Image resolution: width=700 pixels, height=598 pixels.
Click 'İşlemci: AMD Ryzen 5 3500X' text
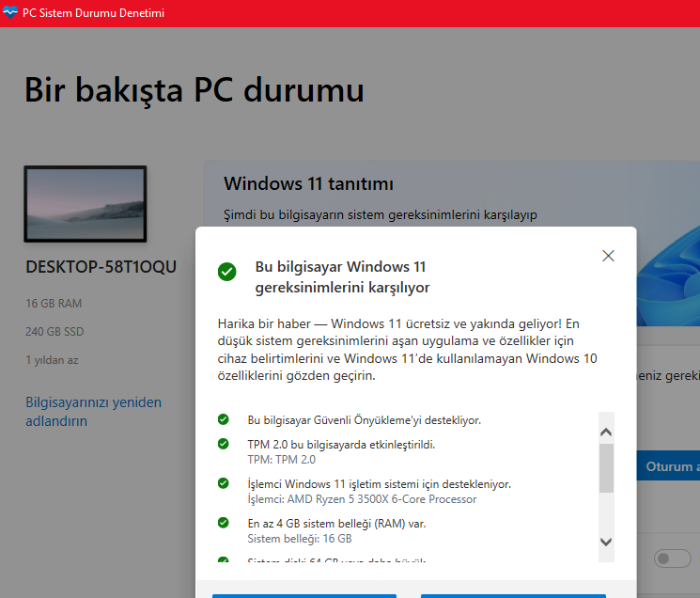pos(362,499)
